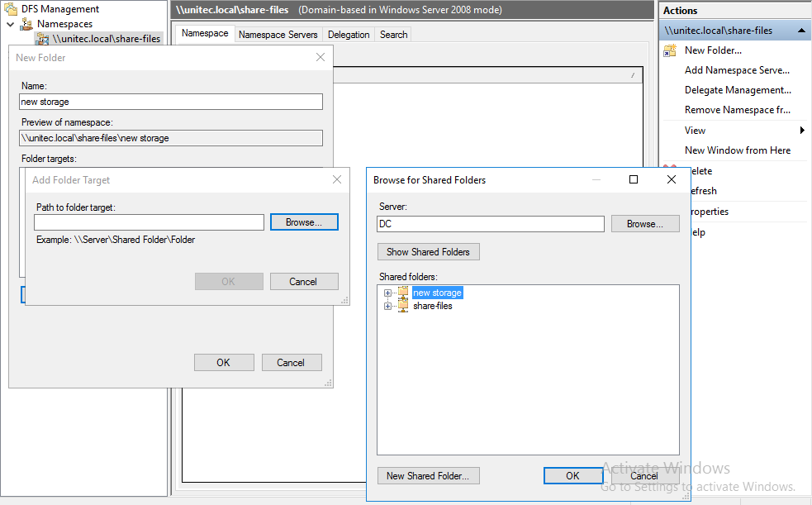
Task: Click the Path to folder target field
Action: tap(149, 222)
